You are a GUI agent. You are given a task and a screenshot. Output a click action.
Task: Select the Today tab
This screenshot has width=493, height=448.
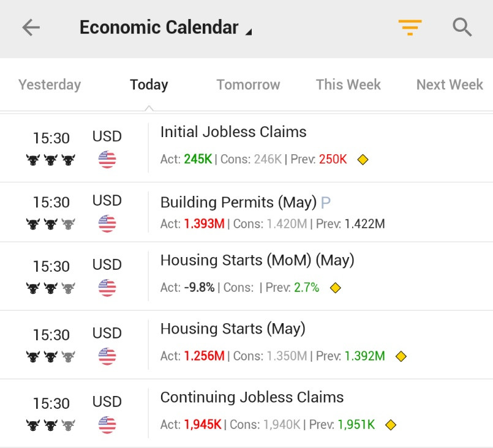coord(149,84)
